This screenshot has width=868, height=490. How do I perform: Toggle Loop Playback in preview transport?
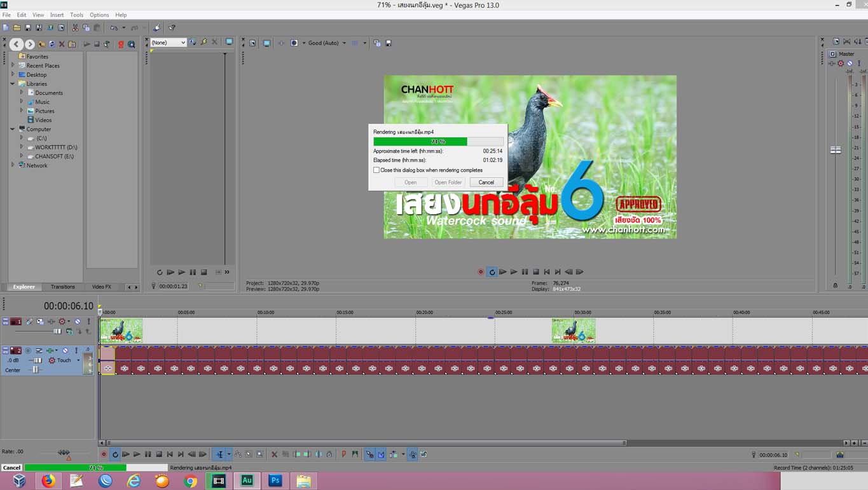click(492, 271)
